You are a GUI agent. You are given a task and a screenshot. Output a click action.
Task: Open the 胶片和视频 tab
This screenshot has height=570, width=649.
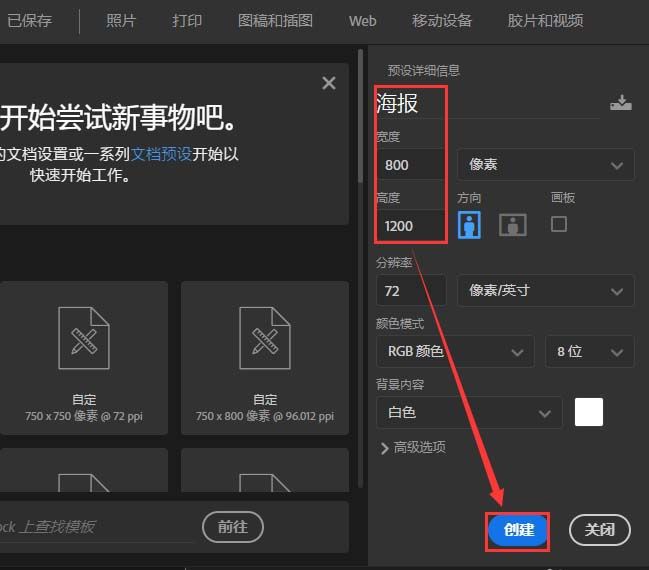[546, 21]
